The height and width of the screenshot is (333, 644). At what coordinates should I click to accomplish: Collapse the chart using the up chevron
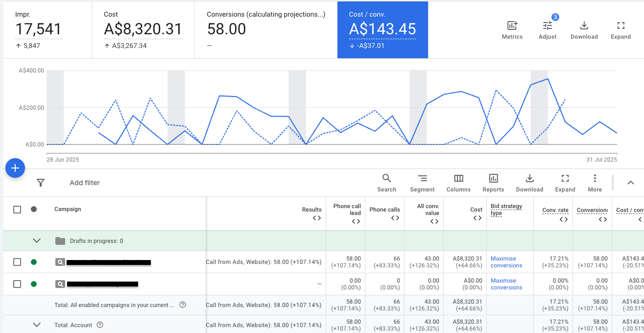[631, 183]
